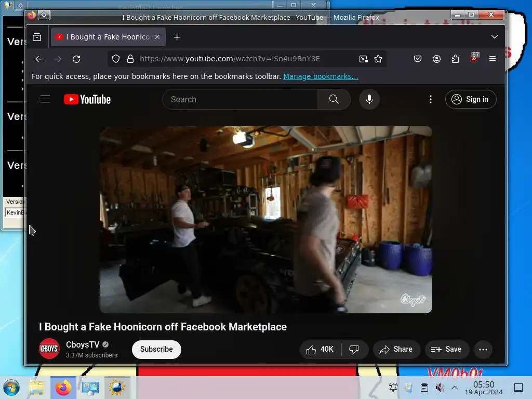Open the uBlock Origin badge showing 67
This screenshot has height=399, width=532.
(x=474, y=58)
